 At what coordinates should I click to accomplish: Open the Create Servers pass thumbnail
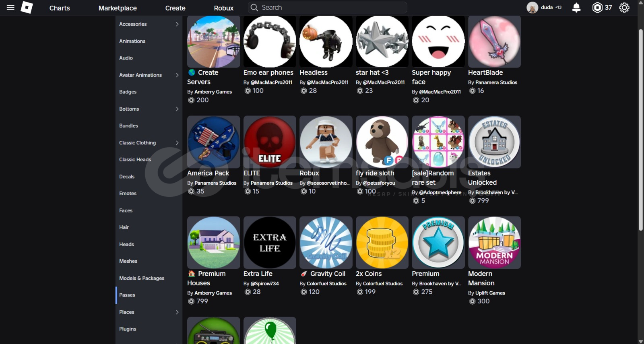pyautogui.click(x=214, y=41)
